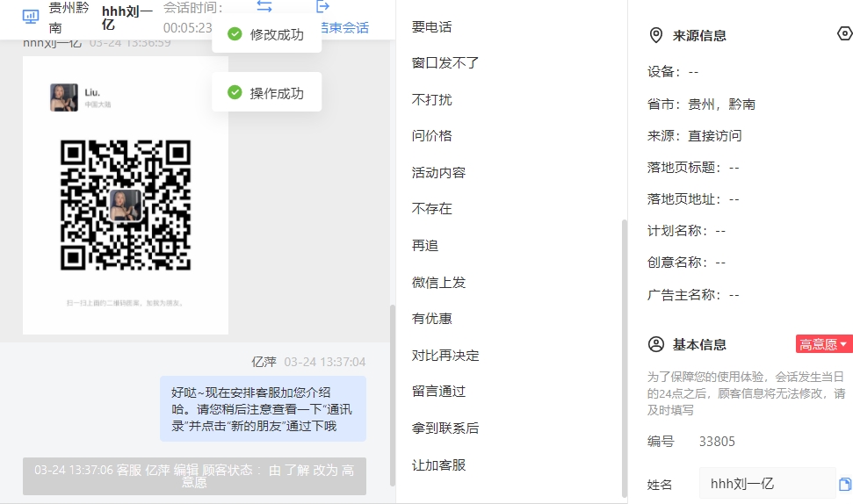Click the 亿萍 sender timestamp 13:37:04

tap(325, 362)
